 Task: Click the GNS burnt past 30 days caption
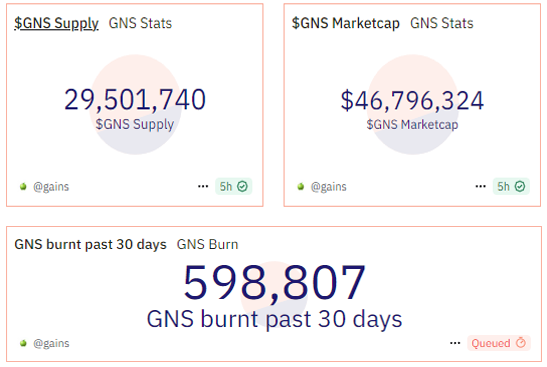click(275, 319)
